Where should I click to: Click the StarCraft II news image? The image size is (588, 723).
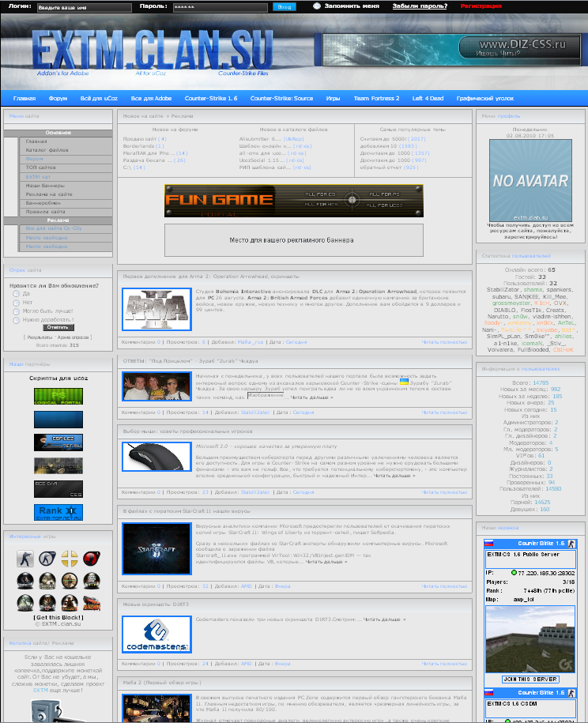[156, 548]
